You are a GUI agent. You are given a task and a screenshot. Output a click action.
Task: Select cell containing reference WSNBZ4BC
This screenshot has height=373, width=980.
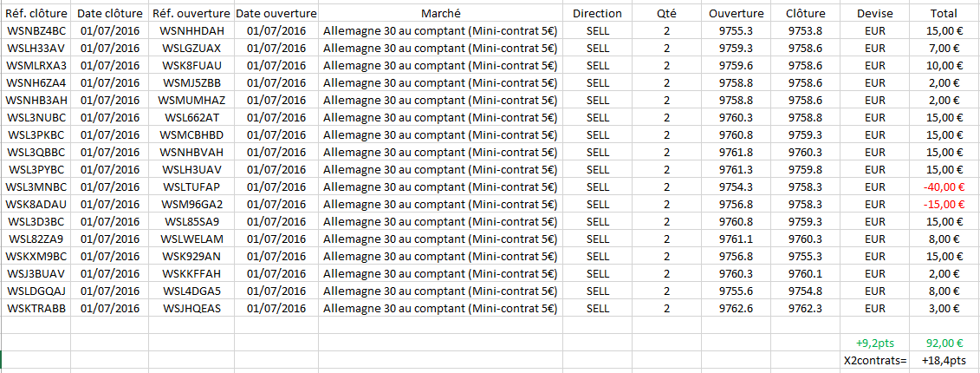click(x=36, y=31)
